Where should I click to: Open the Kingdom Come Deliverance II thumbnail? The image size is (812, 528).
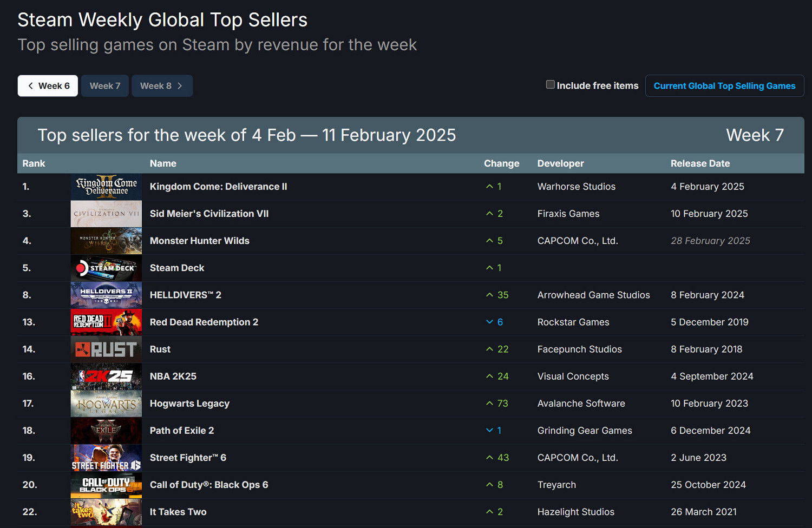106,187
